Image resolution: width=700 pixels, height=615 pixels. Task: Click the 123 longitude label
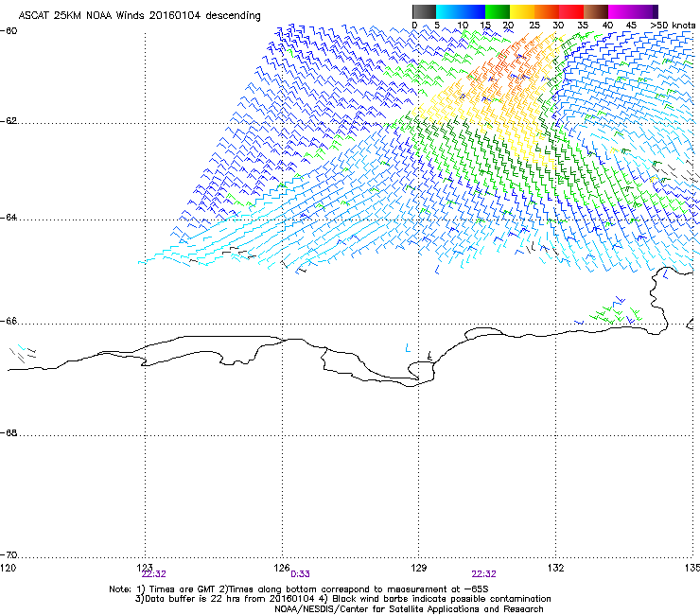click(145, 567)
